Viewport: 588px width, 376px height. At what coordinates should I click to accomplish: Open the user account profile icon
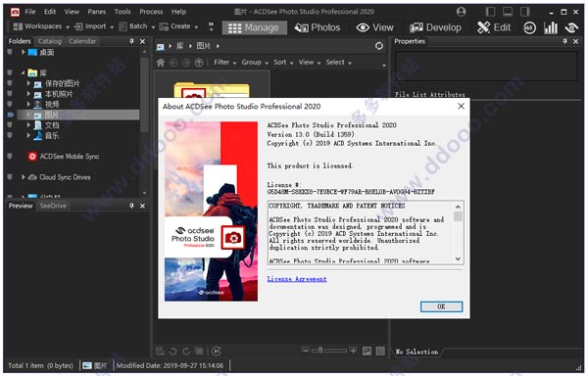pyautogui.click(x=462, y=12)
